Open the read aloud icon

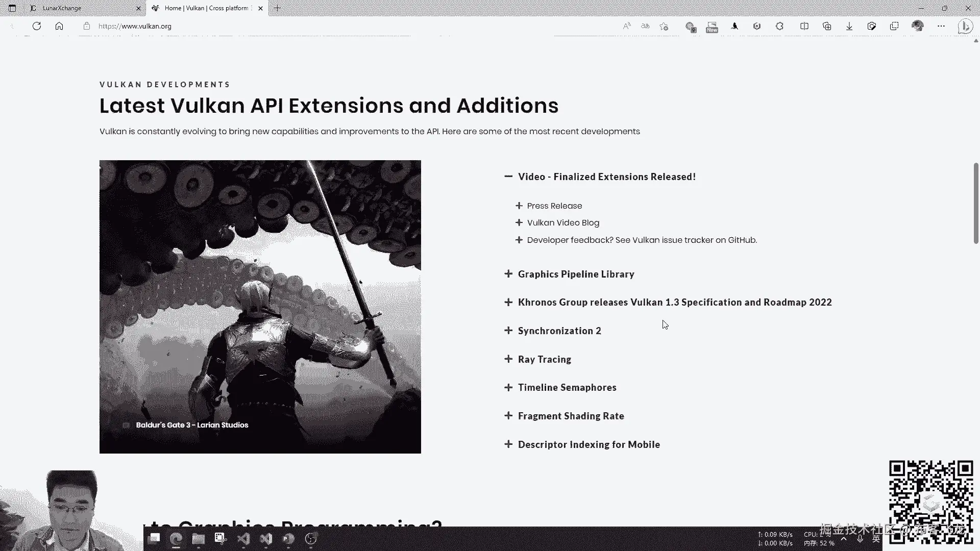[x=627, y=26]
